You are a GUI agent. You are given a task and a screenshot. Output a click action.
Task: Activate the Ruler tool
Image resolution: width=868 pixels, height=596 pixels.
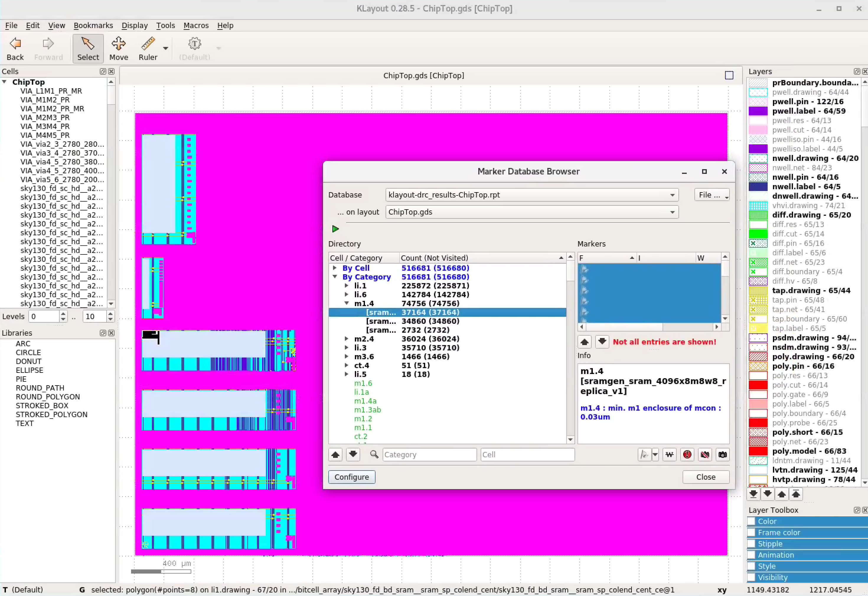[148, 48]
